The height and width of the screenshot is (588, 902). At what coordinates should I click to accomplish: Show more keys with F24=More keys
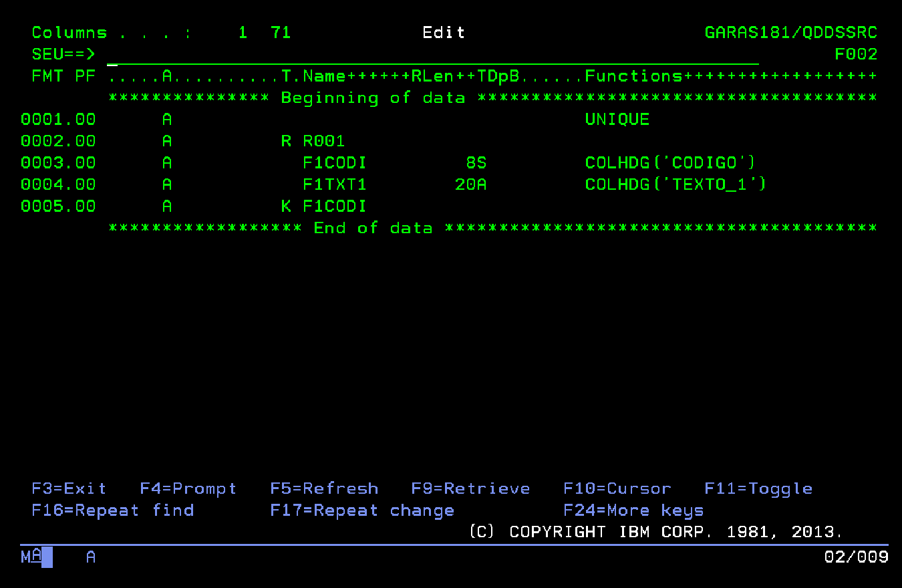[x=633, y=511]
